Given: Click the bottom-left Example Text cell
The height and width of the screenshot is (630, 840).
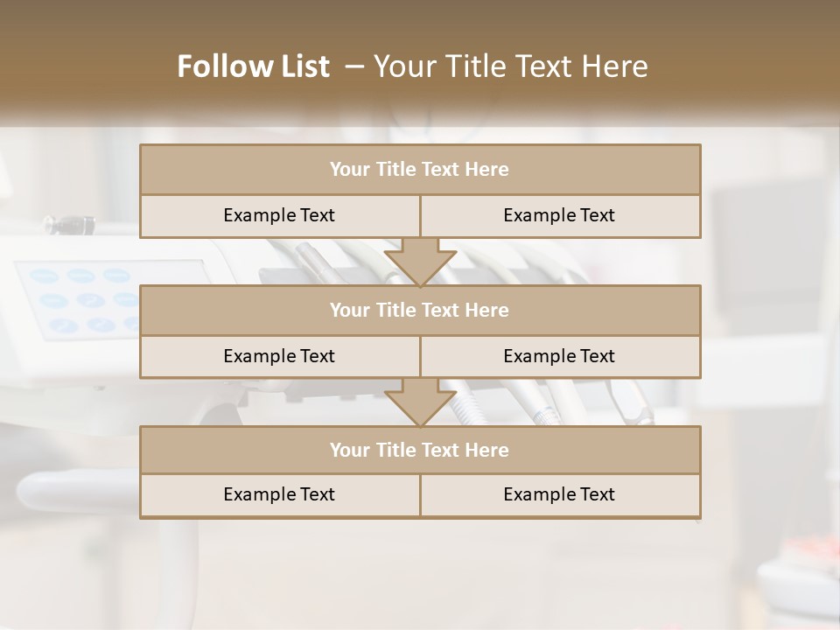Looking at the screenshot, I should click(279, 494).
